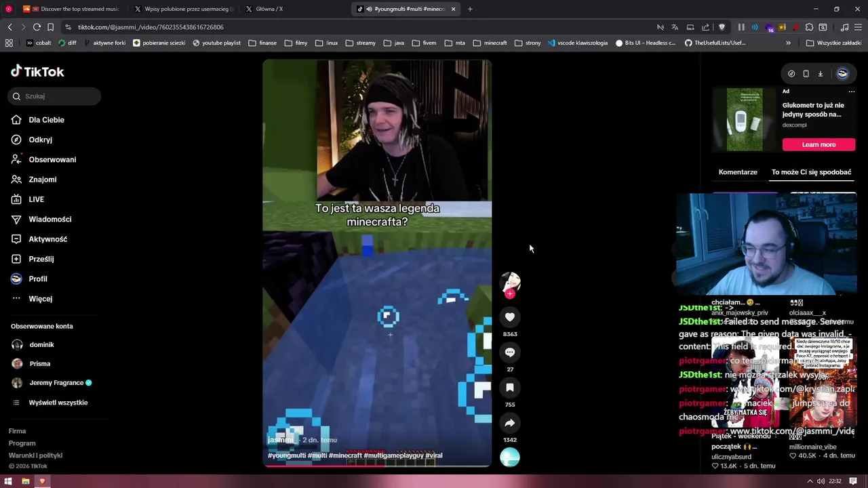The image size is (868, 488).
Task: Switch to the Wpisy polubione X tab
Action: click(x=183, y=9)
